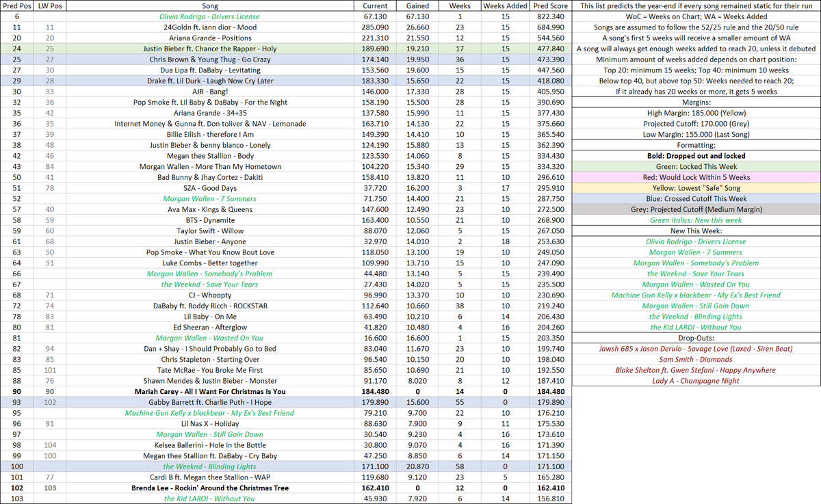Select "Dua Lipa ft. DaBaby - Levitating" cell

[x=211, y=70]
